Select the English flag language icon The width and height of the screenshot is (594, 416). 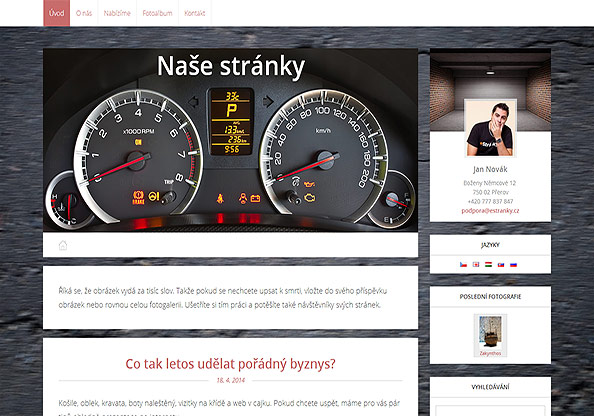[476, 264]
